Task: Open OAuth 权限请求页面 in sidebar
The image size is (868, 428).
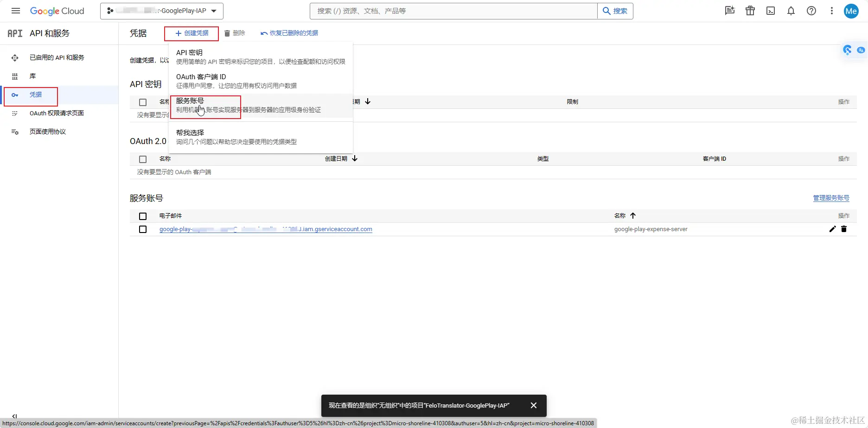Action: [x=57, y=113]
